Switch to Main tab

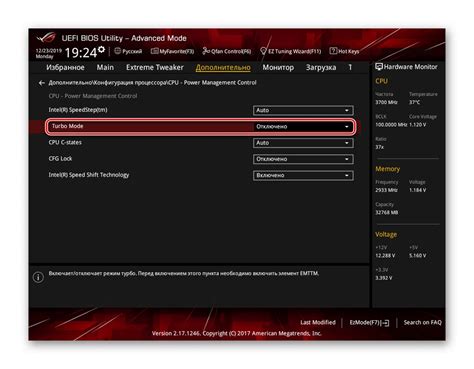(x=105, y=67)
